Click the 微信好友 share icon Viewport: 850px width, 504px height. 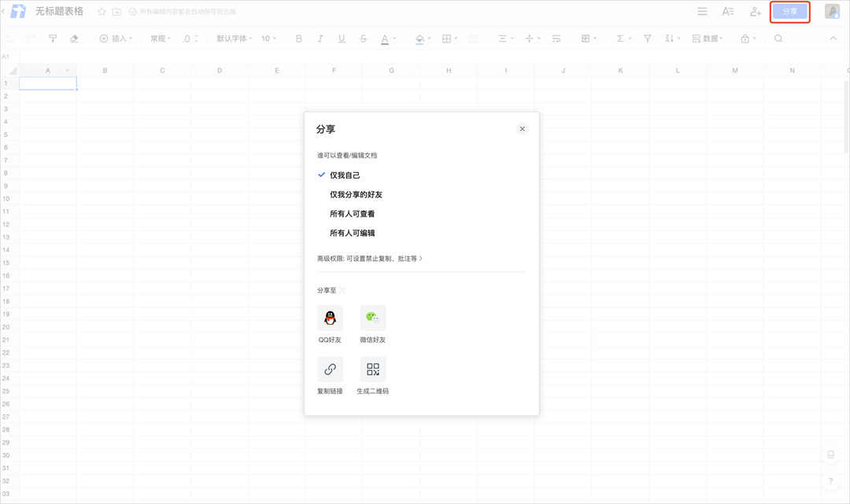tap(373, 318)
